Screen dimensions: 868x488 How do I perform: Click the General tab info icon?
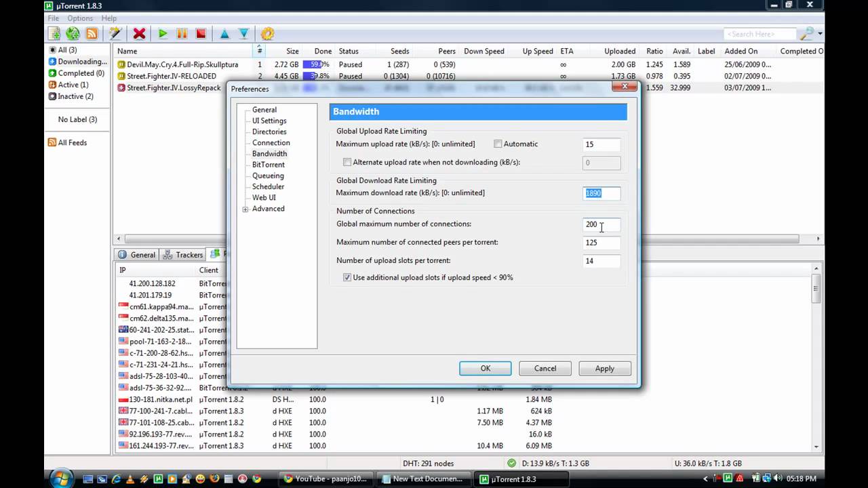[122, 255]
